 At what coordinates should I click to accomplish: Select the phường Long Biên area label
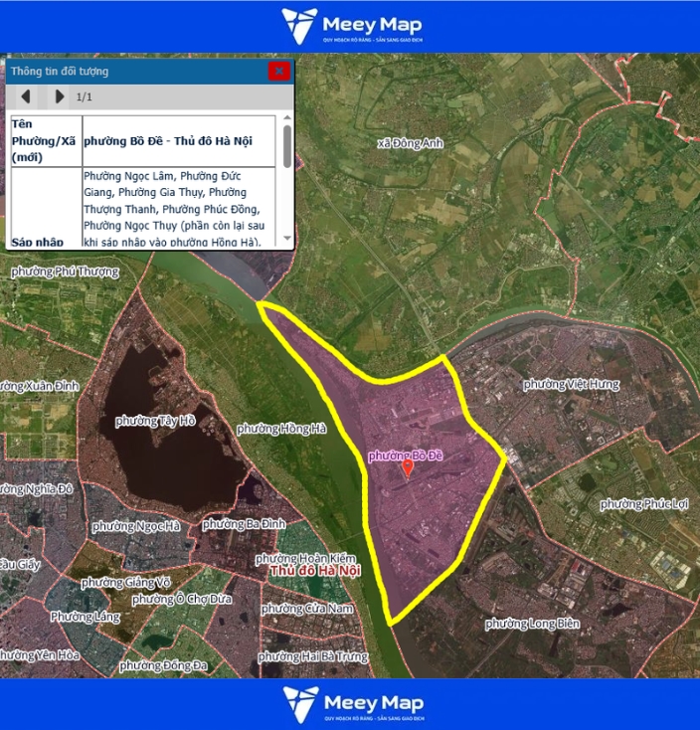[532, 624]
